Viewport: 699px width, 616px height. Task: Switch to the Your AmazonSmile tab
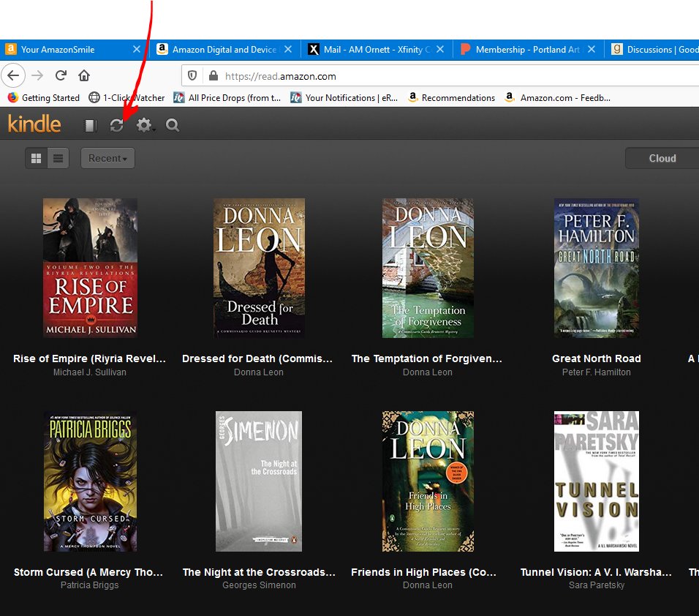(x=66, y=50)
